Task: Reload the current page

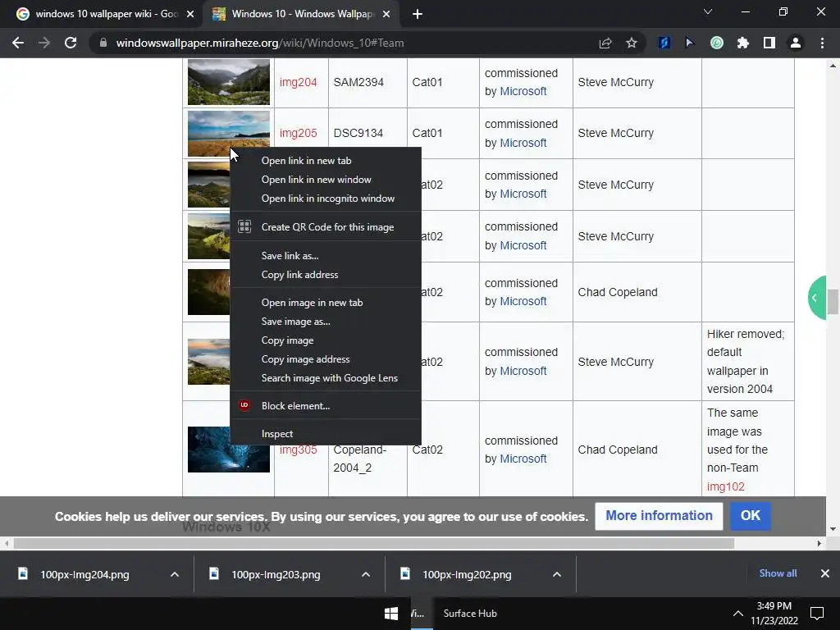Action: 71,43
